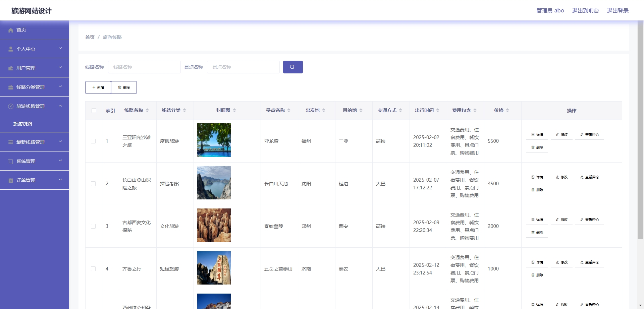Image resolution: width=644 pixels, height=309 pixels.
Task: Click 查看评论 icon for 三亚阳光沙滩之旅
Action: point(582,134)
